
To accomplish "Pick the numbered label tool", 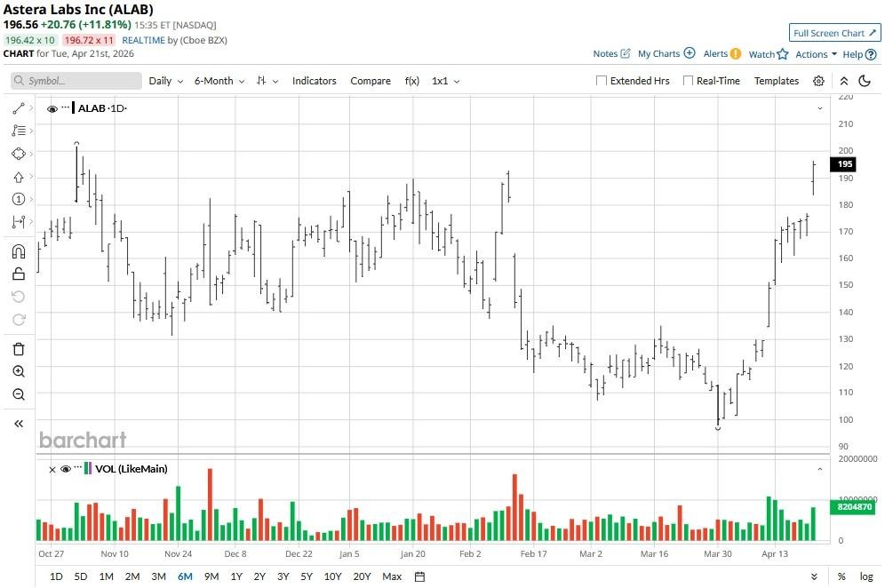I will (19, 199).
